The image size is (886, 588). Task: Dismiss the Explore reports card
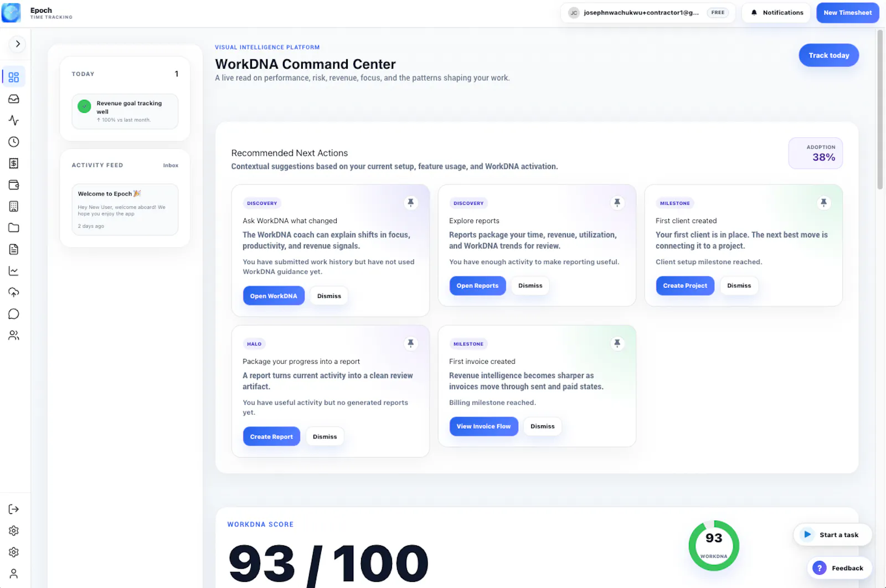(x=530, y=286)
